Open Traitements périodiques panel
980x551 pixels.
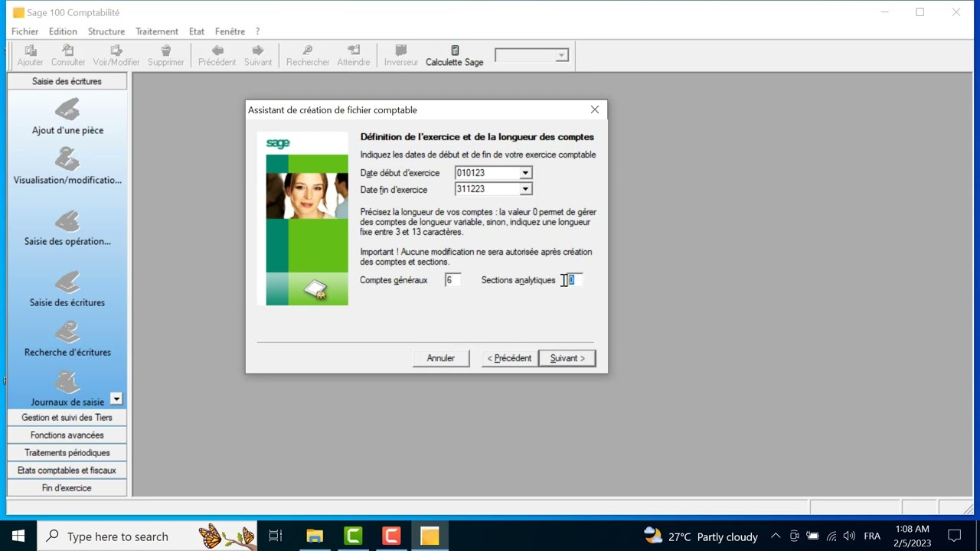(x=67, y=452)
